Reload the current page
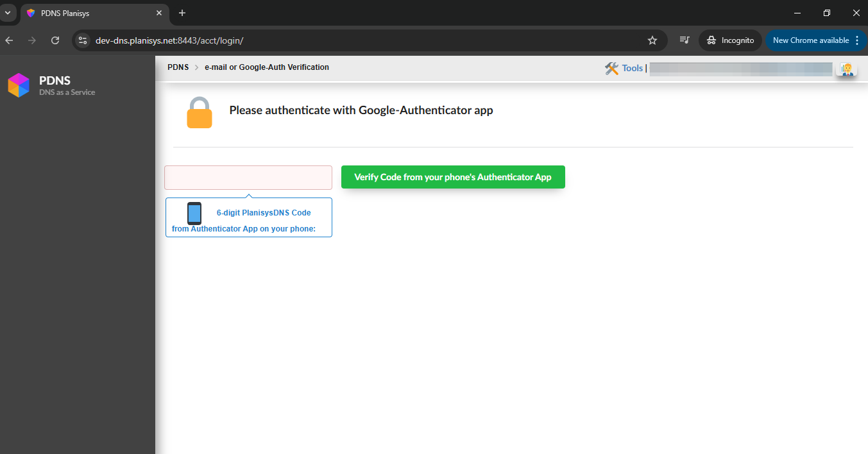Viewport: 868px width, 454px height. pyautogui.click(x=55, y=40)
